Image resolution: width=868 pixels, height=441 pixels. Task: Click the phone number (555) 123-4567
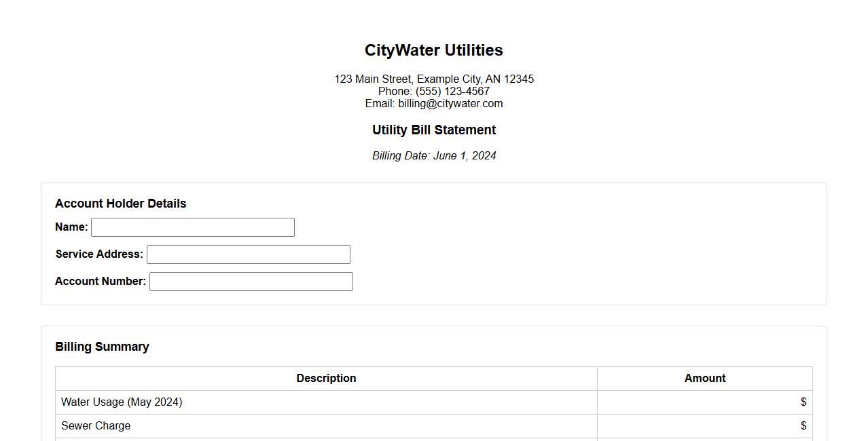click(x=452, y=92)
